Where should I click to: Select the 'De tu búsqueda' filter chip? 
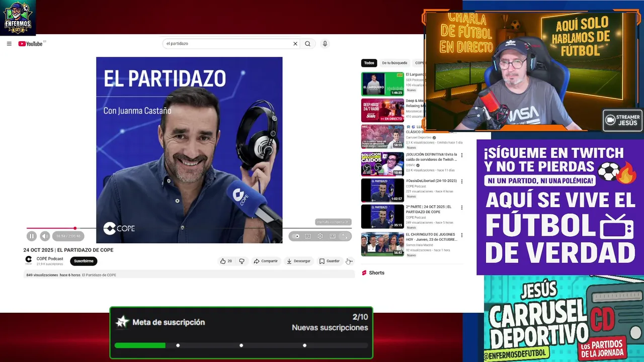tap(394, 63)
